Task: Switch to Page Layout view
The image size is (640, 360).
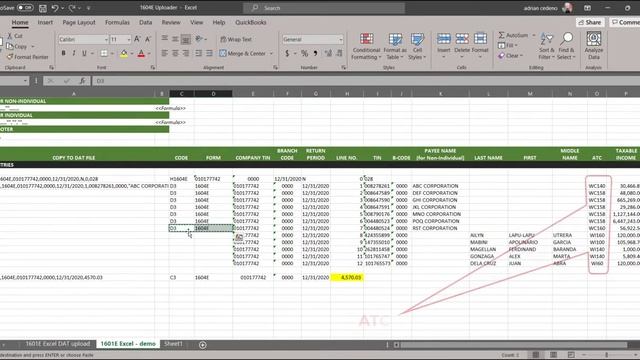Action: click(x=553, y=355)
